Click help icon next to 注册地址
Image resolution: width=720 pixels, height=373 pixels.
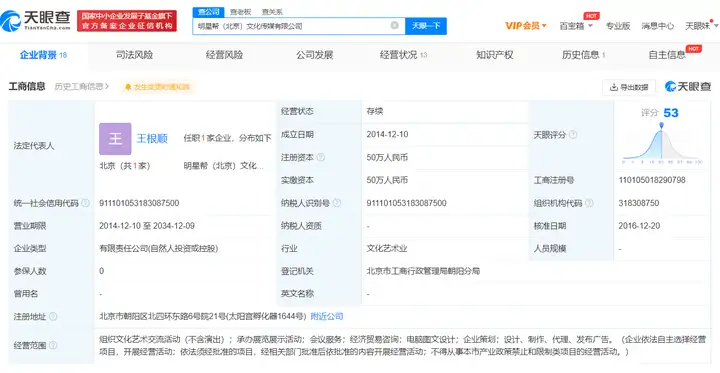point(53,316)
